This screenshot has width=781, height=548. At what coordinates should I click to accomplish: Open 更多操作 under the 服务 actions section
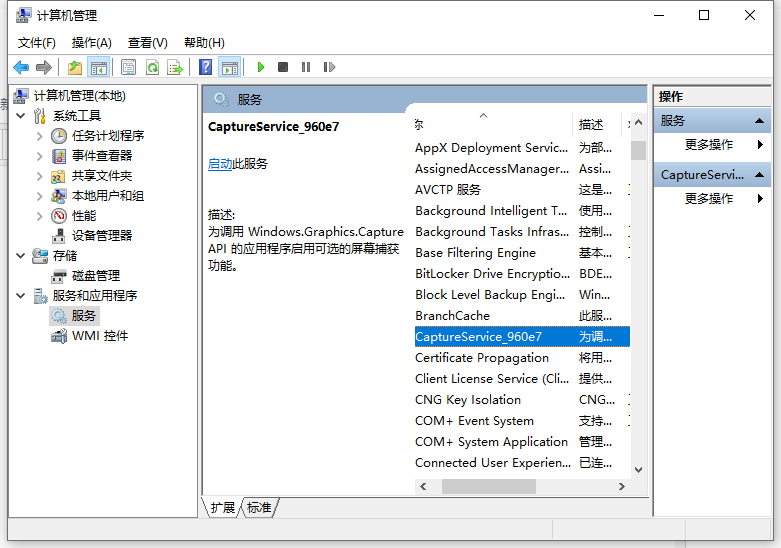709,145
